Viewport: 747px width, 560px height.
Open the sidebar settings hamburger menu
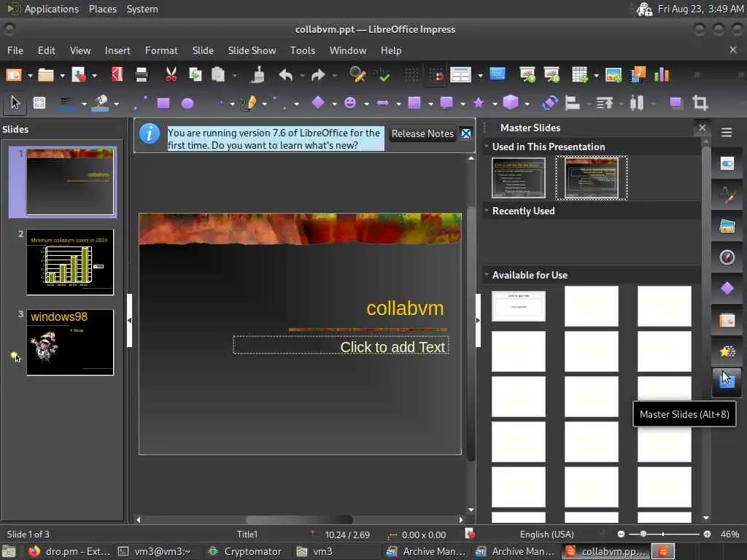[727, 133]
